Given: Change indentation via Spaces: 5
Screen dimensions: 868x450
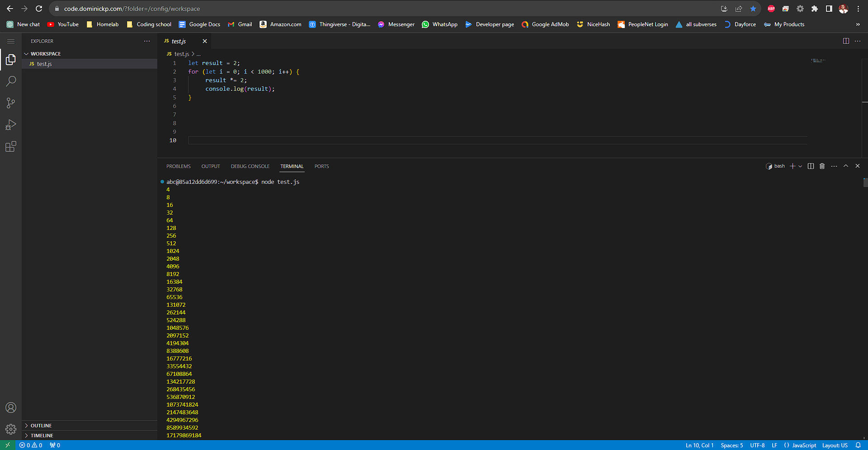Looking at the screenshot, I should point(731,445).
